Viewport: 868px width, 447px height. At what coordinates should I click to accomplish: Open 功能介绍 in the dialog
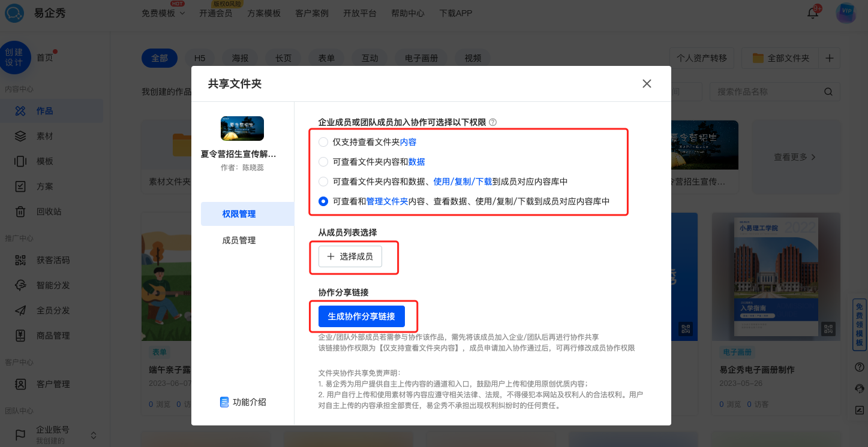[x=243, y=402]
